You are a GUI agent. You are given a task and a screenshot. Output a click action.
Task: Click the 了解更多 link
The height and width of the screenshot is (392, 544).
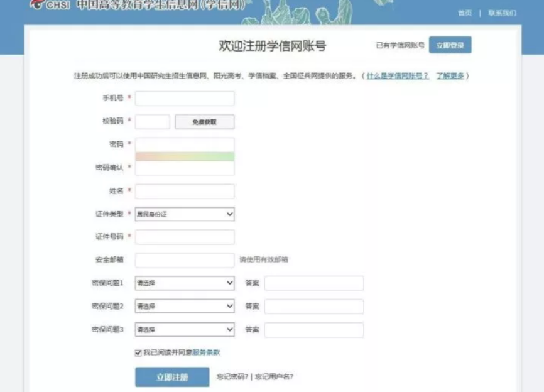click(450, 76)
